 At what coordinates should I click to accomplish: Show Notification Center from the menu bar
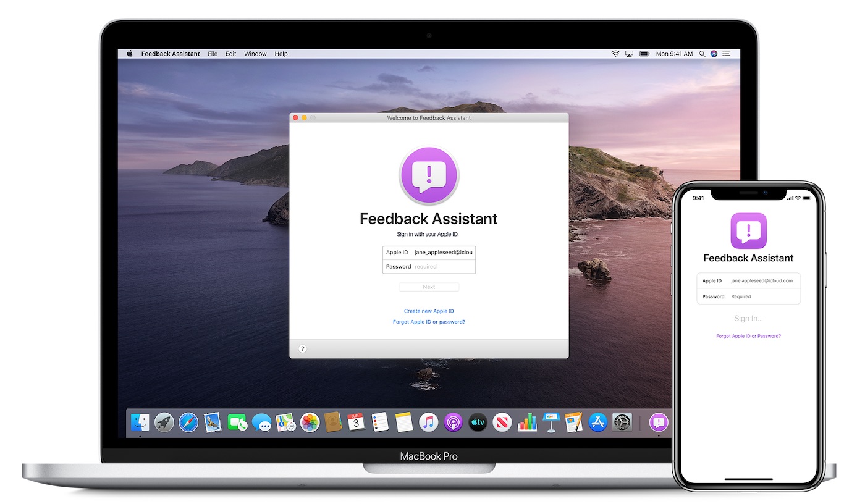pos(726,54)
